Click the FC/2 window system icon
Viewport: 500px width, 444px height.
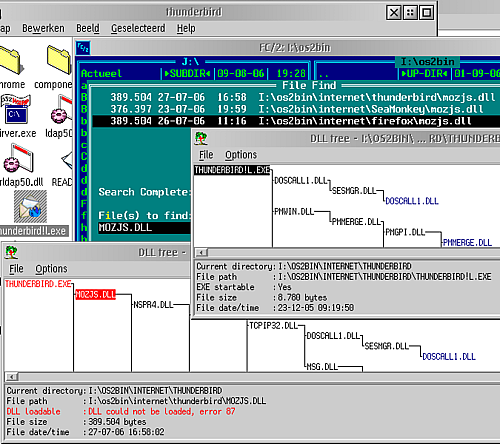83,48
